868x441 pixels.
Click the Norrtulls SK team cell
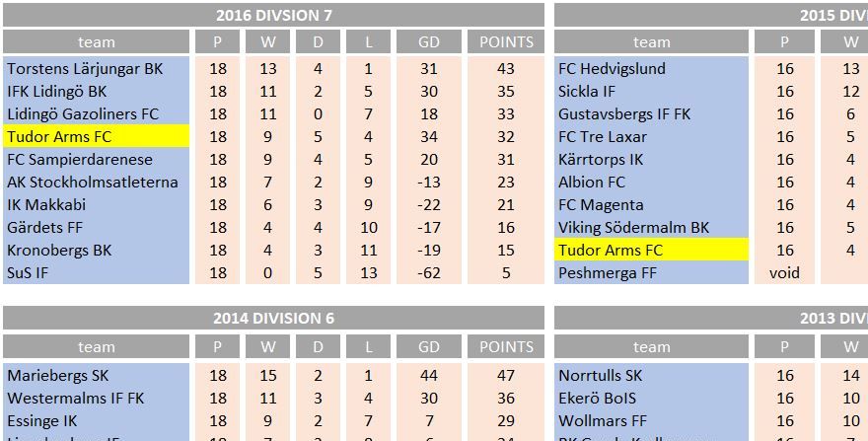(x=651, y=375)
